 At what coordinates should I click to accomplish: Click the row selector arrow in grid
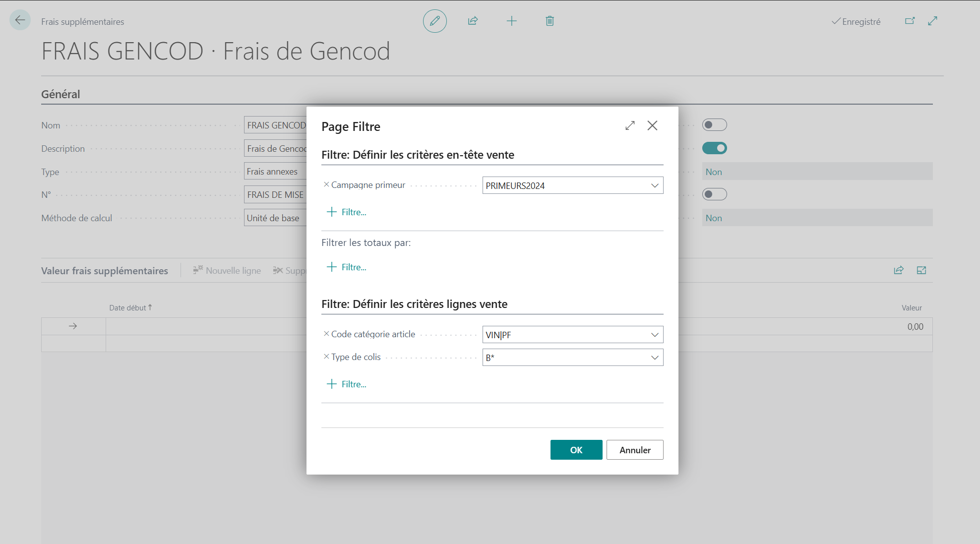[x=73, y=326]
